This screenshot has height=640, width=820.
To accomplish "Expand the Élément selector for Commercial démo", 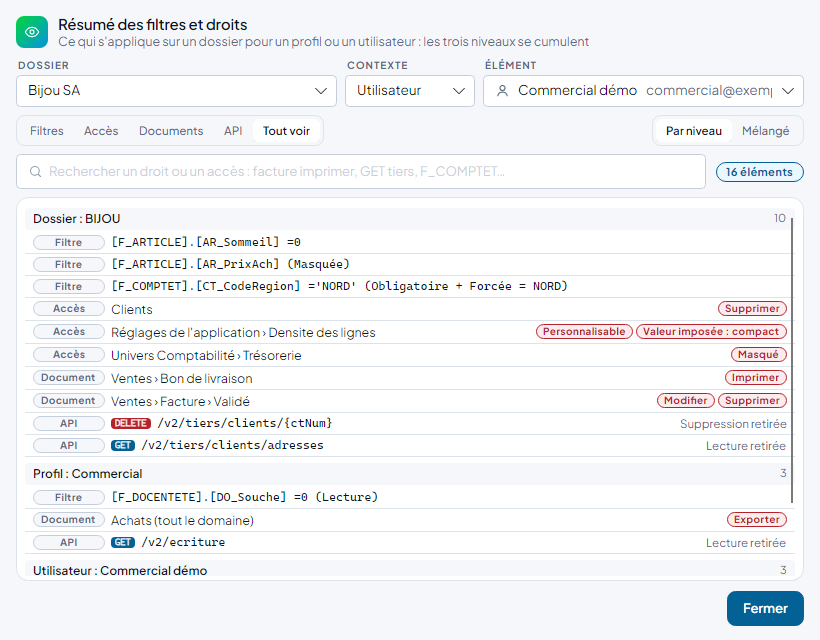I will [x=643, y=91].
